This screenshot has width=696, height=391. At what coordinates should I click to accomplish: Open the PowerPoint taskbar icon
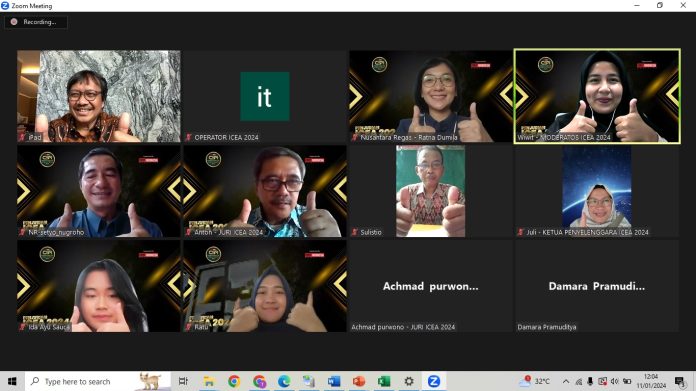[359, 381]
